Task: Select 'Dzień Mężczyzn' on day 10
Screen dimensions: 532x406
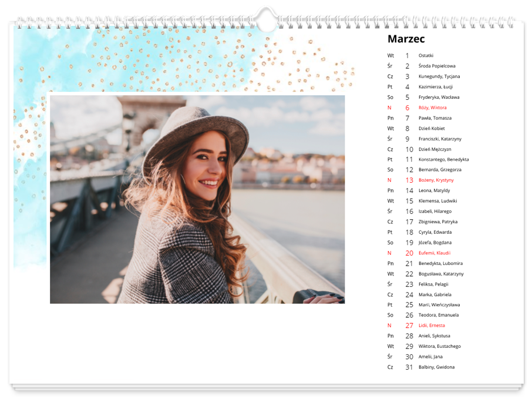Action: click(435, 149)
